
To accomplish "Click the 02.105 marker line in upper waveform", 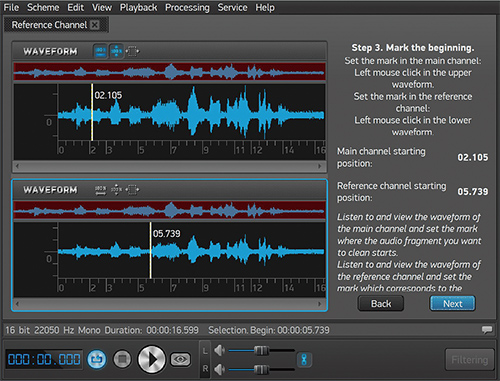I will coord(92,112).
